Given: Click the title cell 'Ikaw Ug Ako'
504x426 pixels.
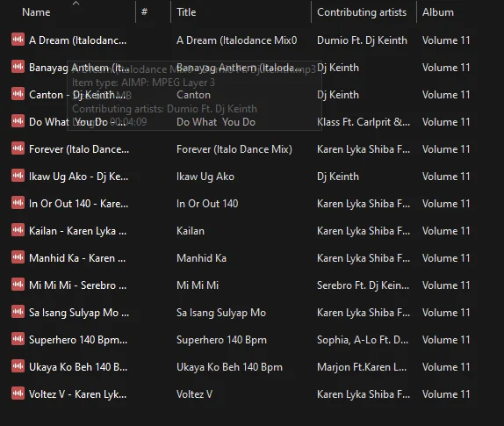Looking at the screenshot, I should 205,177.
